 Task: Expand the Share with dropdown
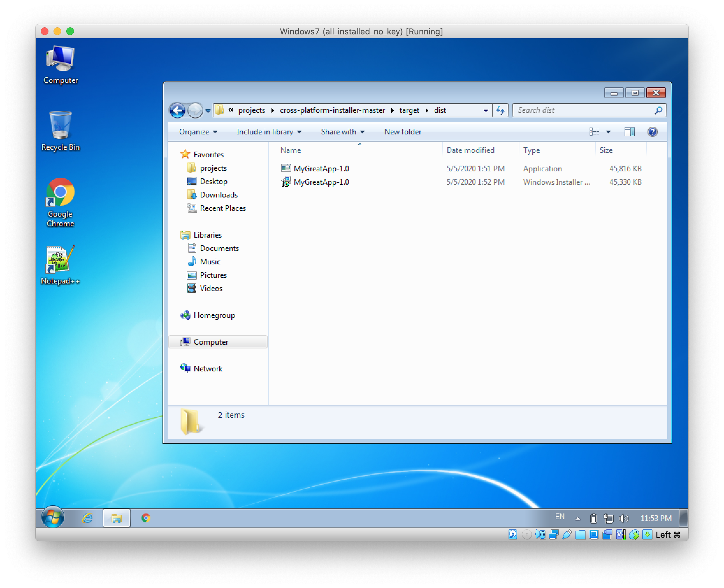coord(342,132)
